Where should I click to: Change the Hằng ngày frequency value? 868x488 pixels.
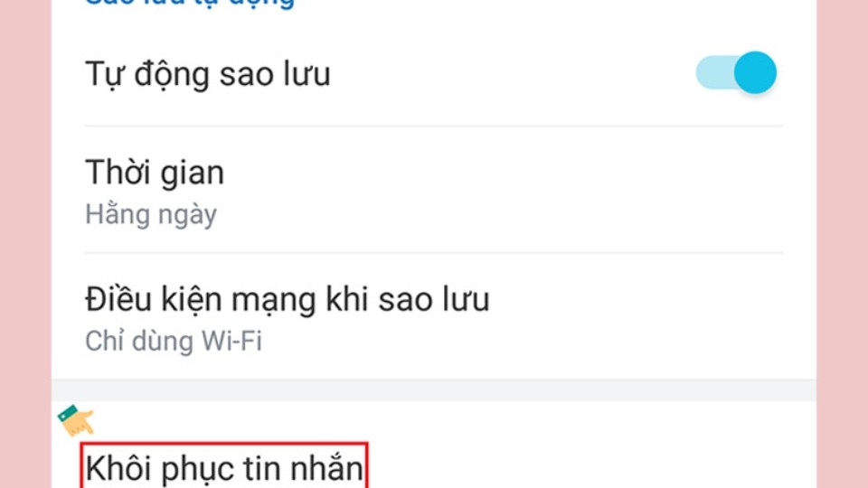[x=151, y=214]
